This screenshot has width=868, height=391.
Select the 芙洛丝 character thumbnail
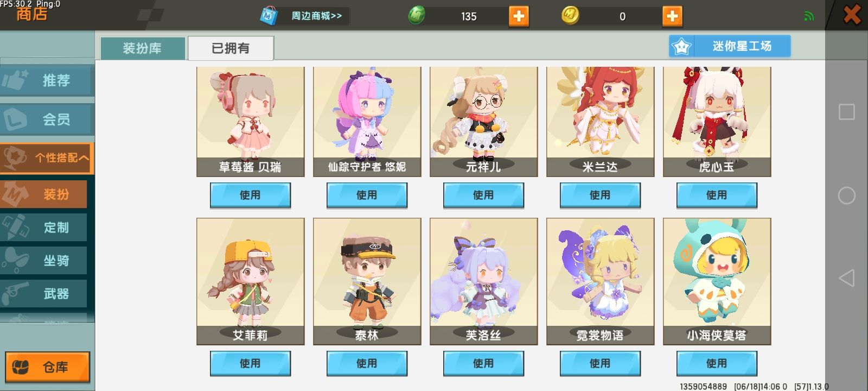[483, 281]
